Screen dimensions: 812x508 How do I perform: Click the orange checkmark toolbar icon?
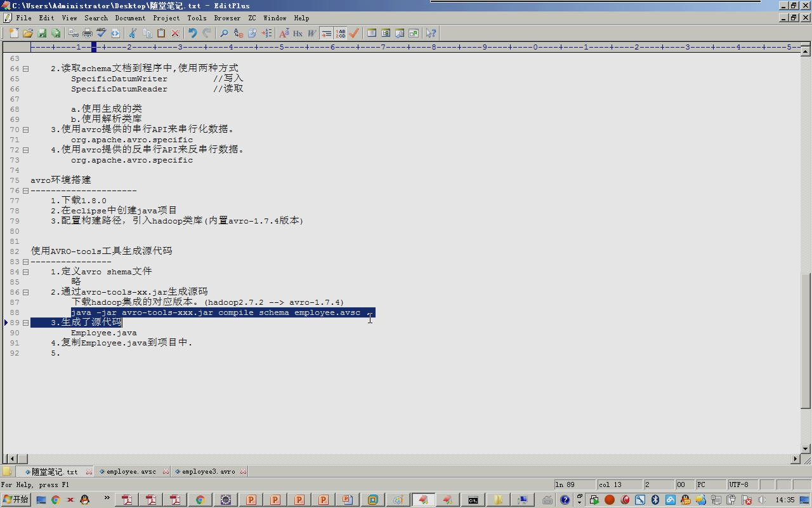point(355,33)
